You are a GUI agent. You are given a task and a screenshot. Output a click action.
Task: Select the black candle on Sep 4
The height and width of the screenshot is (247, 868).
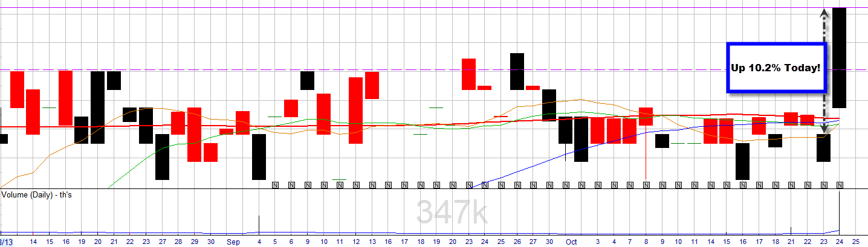tap(259, 157)
